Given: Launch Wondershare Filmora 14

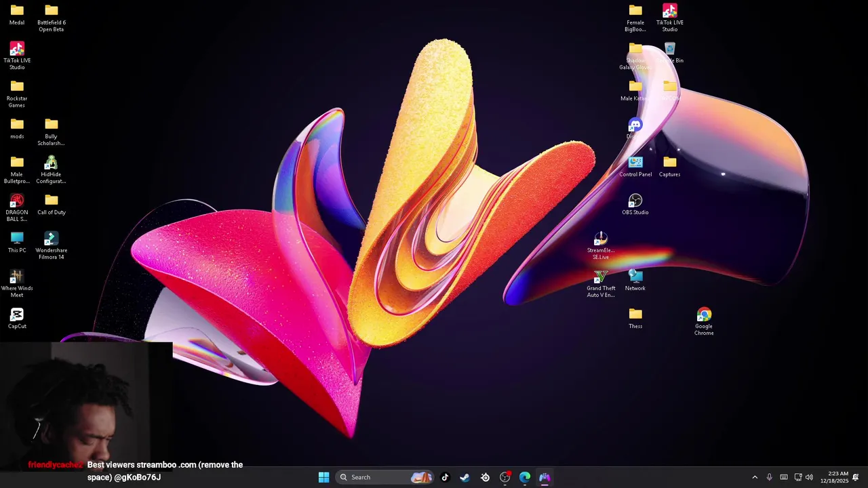Looking at the screenshot, I should click(x=52, y=245).
